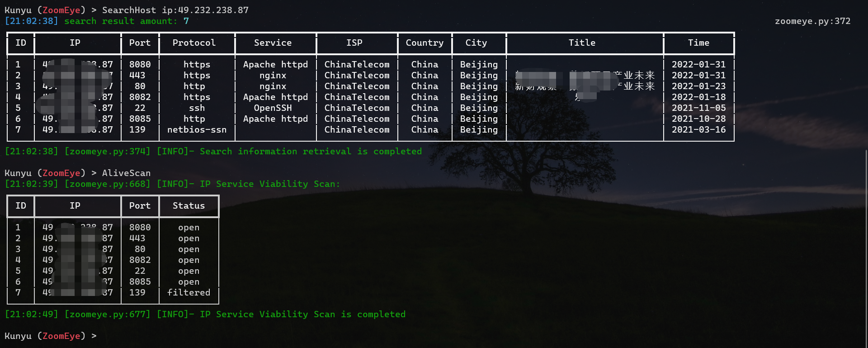Click the 'SearchHost ip:49.232.238.87' command text
The image size is (868, 348).
click(175, 10)
